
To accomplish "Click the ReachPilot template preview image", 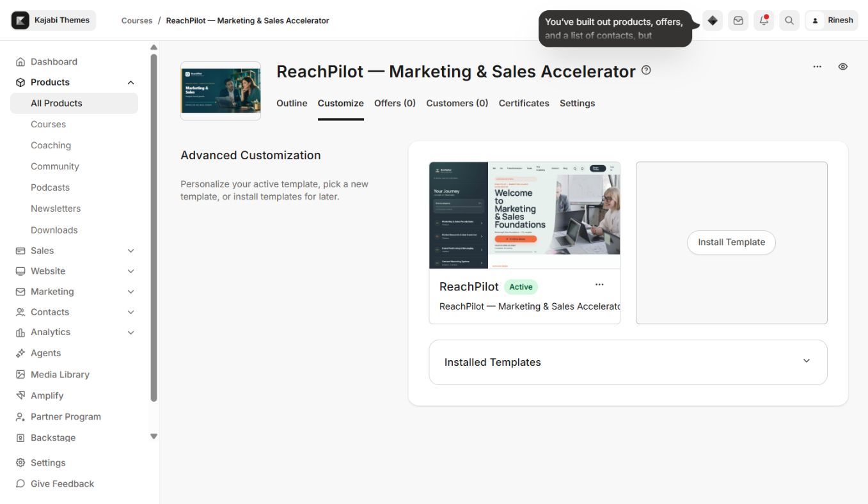I will (x=525, y=216).
